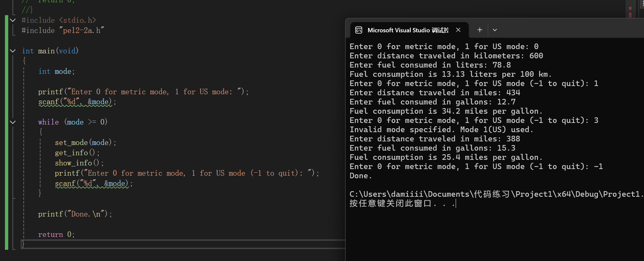Click the get_info() function call
Viewport: 644px width, 261px height.
pyautogui.click(x=77, y=153)
